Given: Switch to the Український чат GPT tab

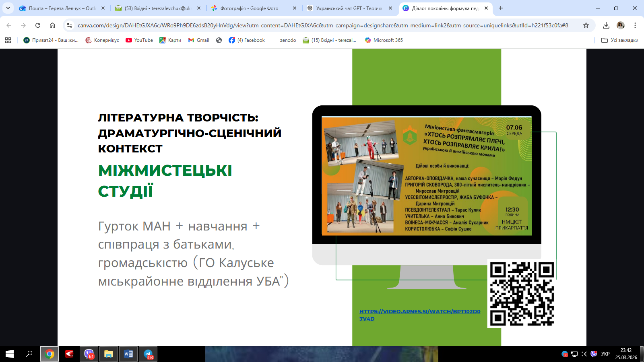Looking at the screenshot, I should (x=346, y=8).
